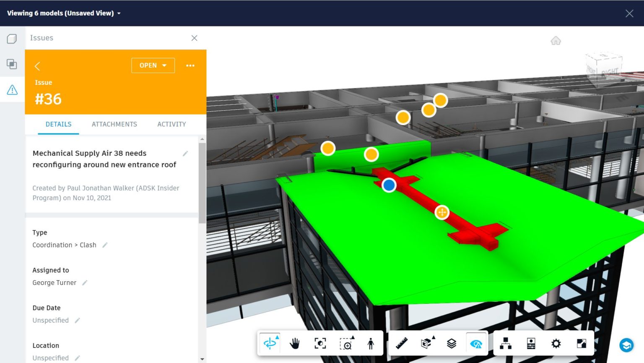Open the viewer Settings gear

click(556, 343)
